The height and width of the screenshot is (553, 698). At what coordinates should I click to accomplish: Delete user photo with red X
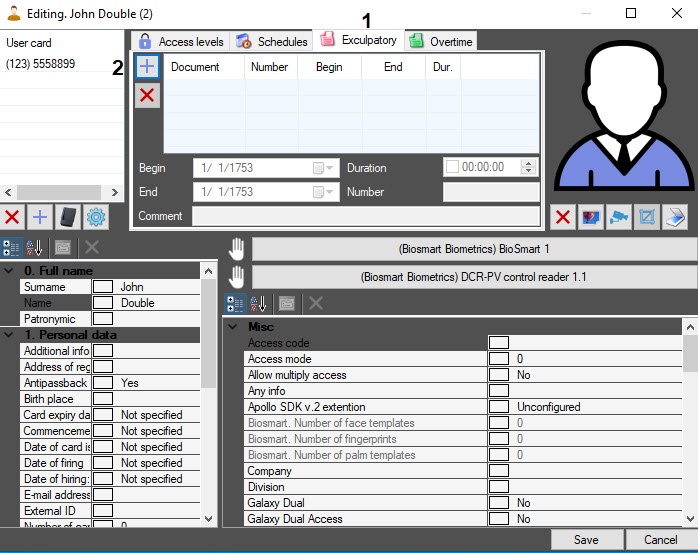click(563, 217)
